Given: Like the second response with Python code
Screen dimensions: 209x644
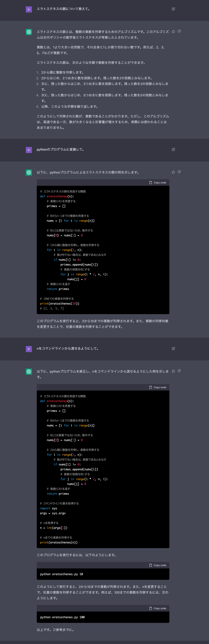Looking at the screenshot, I should (x=173, y=172).
